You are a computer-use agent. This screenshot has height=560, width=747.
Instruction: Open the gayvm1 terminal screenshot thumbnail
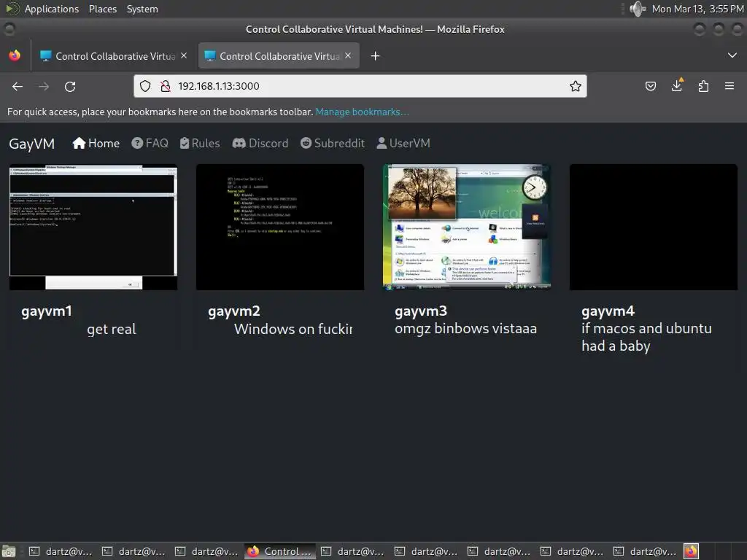pos(93,227)
